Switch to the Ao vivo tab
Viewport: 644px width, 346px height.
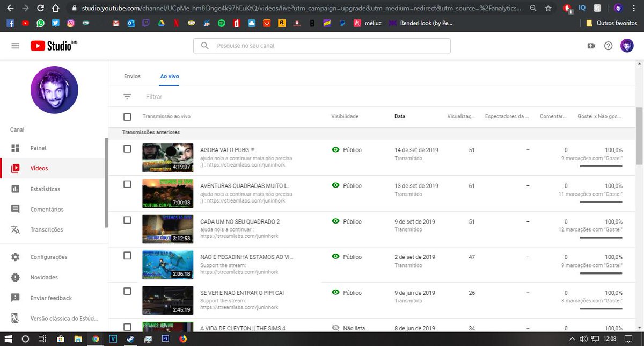[x=170, y=76]
